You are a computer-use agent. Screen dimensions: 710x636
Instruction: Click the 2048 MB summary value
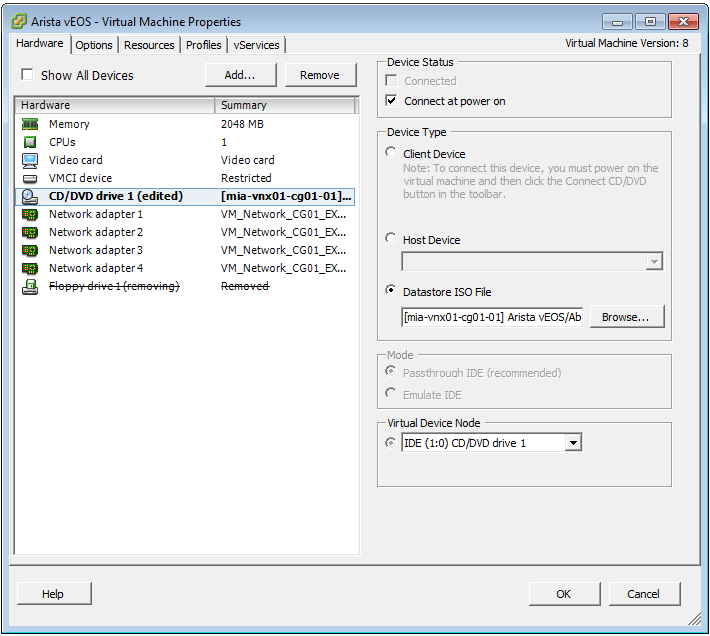pos(242,124)
